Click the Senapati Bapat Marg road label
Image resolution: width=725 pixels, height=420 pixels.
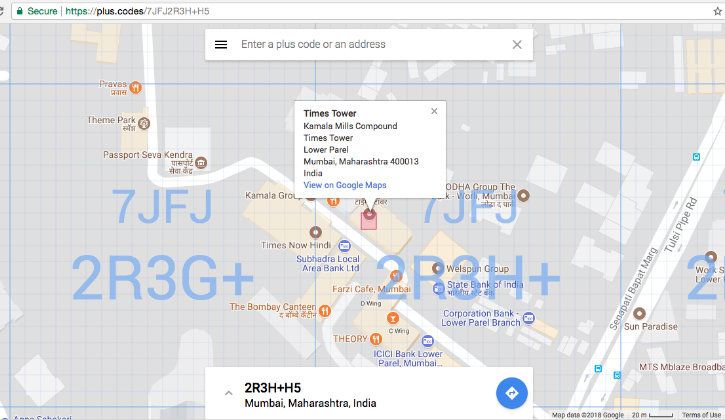(x=633, y=289)
